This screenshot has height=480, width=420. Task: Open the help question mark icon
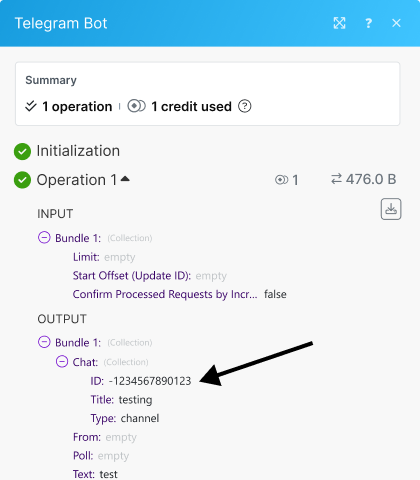point(368,23)
